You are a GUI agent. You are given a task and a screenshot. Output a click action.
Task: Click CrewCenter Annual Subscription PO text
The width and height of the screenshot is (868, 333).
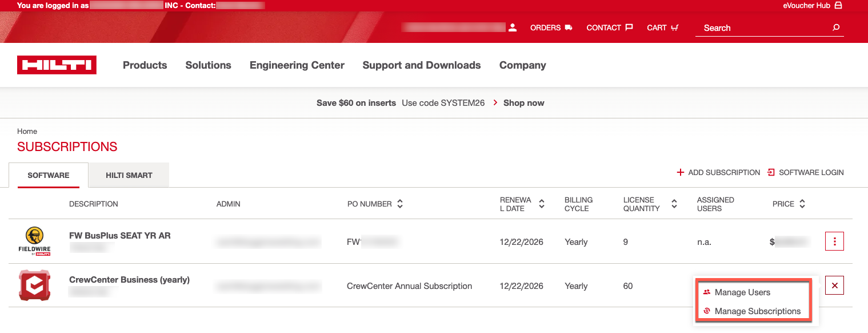[x=410, y=286]
